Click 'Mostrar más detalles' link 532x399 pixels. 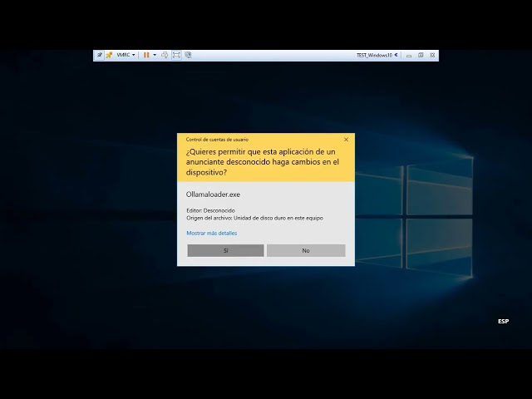click(212, 233)
